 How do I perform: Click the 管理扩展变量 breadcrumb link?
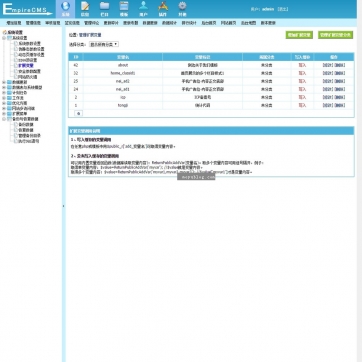[x=90, y=35]
